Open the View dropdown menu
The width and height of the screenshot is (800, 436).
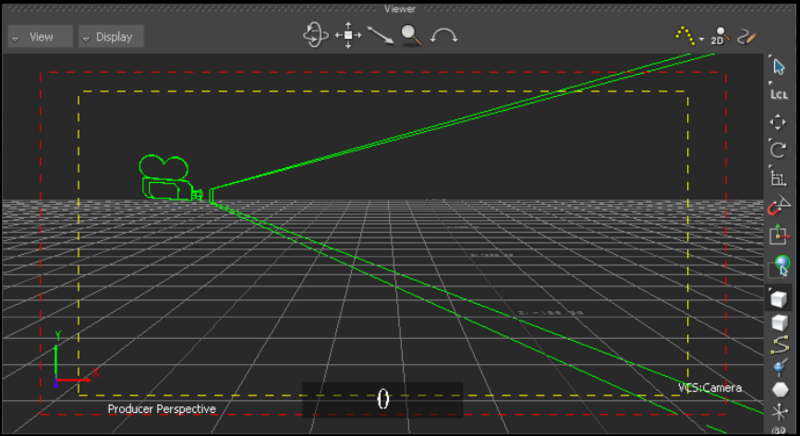point(40,37)
